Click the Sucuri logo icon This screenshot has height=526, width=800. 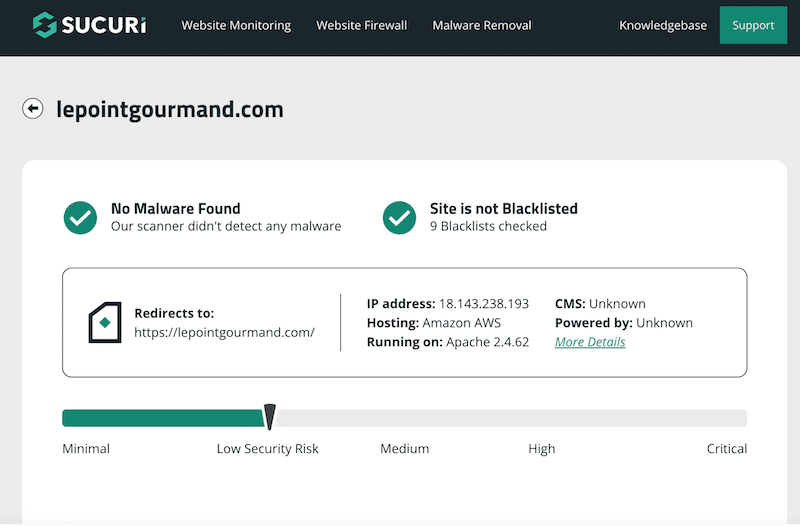45,24
